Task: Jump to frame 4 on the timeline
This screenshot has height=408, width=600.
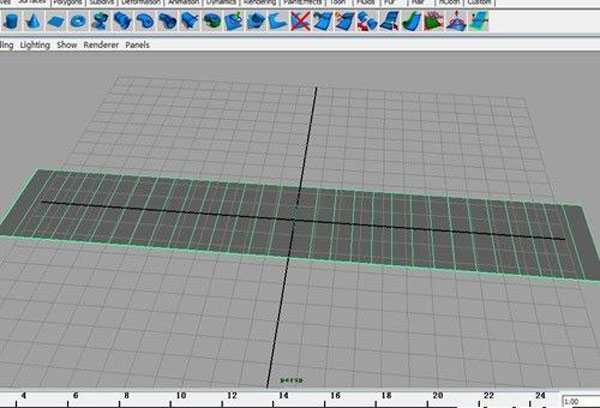Action: point(23,396)
